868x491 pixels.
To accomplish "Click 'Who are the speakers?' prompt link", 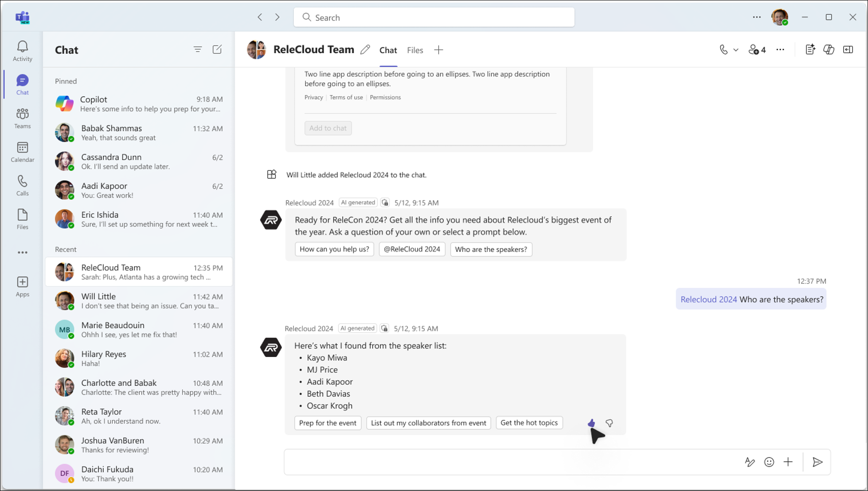I will pos(491,249).
